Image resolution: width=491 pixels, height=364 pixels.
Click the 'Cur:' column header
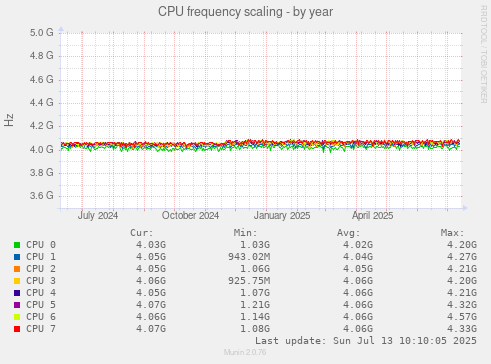pyautogui.click(x=142, y=233)
